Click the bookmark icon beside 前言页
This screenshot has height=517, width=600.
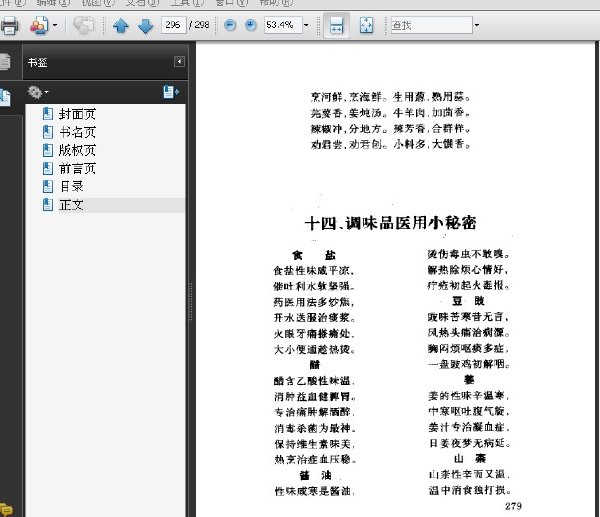[x=48, y=169]
